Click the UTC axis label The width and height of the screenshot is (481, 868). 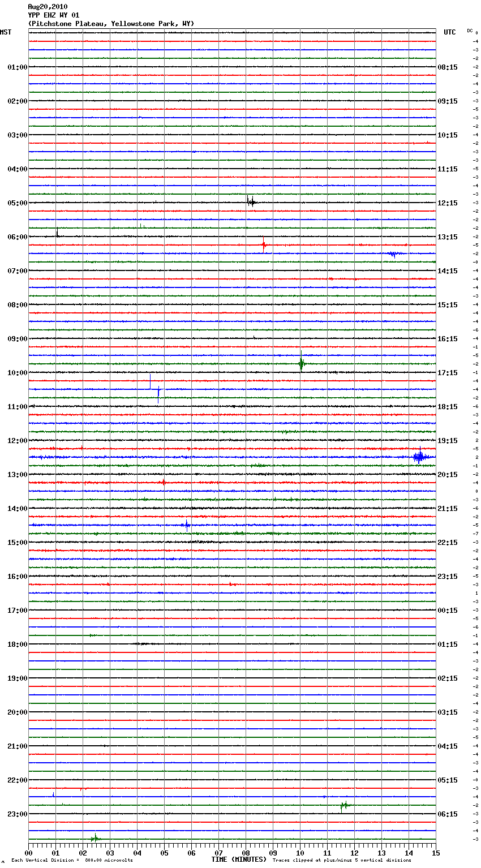pyautogui.click(x=450, y=32)
